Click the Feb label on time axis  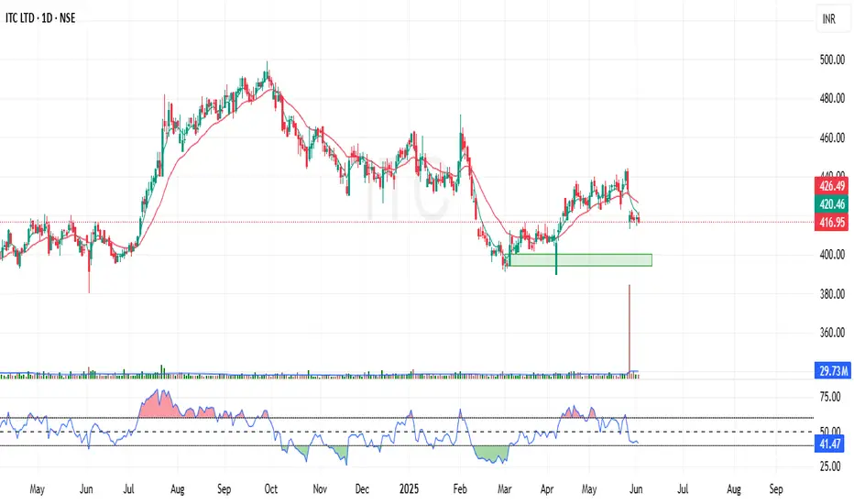[x=460, y=488]
